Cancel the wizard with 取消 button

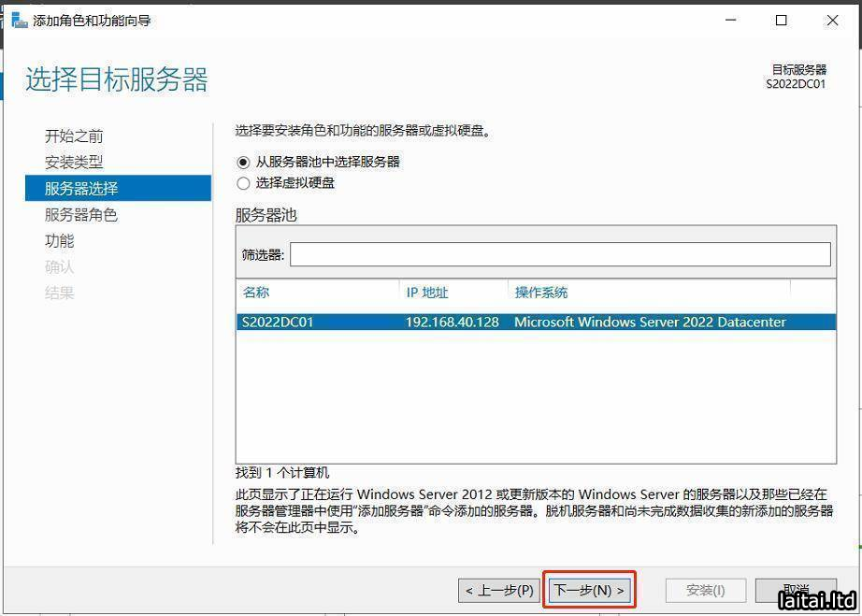tap(795, 589)
